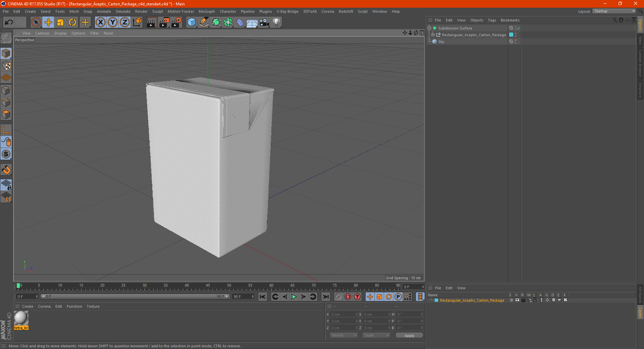The image size is (644, 349).
Task: Expand the Rectangular_Aseptic_Carton_Package tree item
Action: click(x=433, y=35)
